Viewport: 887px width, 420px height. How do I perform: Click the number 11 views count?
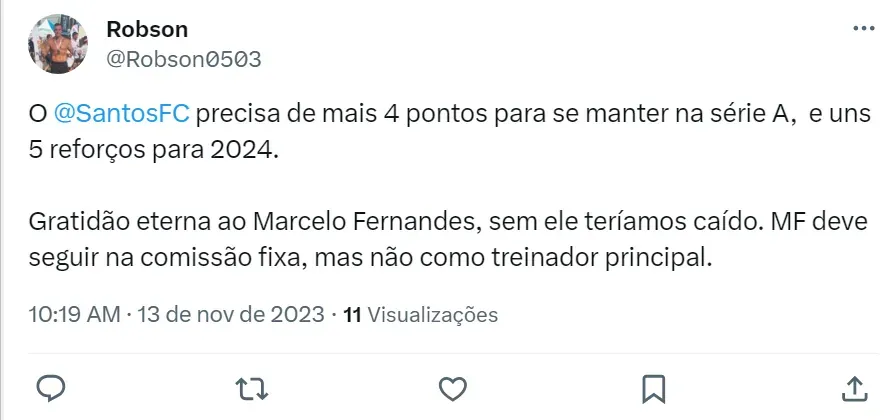tap(352, 314)
